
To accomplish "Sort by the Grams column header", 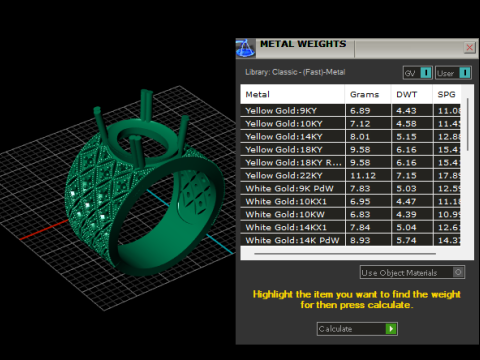I will tap(368, 94).
